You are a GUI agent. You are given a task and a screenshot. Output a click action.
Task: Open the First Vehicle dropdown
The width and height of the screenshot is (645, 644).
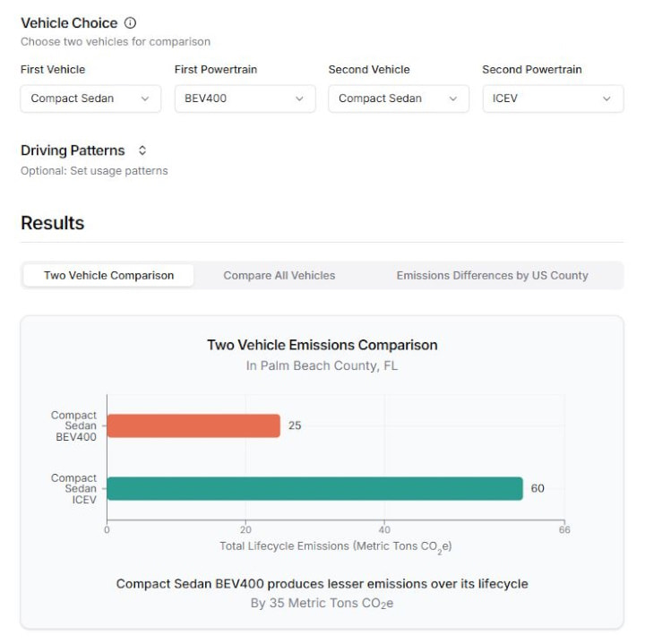(90, 99)
